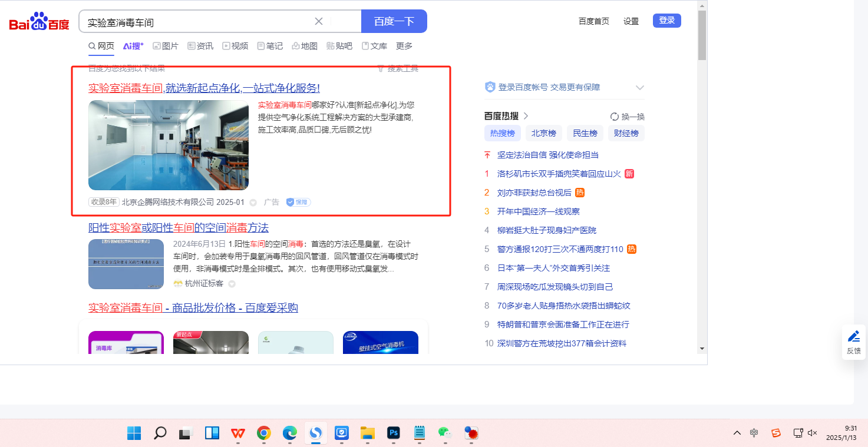
Task: Click the 百度一下 search button
Action: point(394,21)
